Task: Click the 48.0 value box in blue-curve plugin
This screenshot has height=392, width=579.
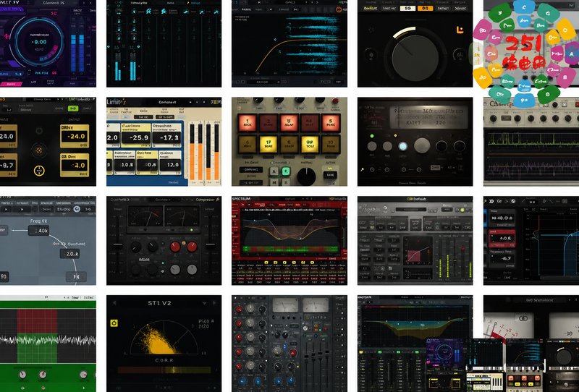Action: (x=502, y=218)
